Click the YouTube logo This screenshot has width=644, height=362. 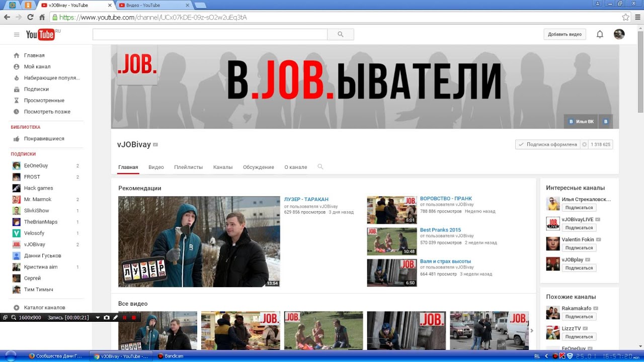coord(40,35)
